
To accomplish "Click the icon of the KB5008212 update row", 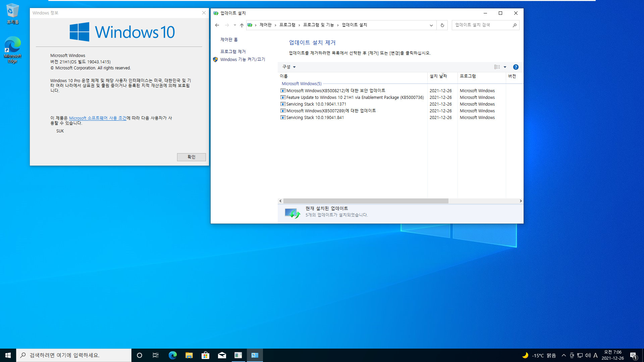I will coord(283,90).
